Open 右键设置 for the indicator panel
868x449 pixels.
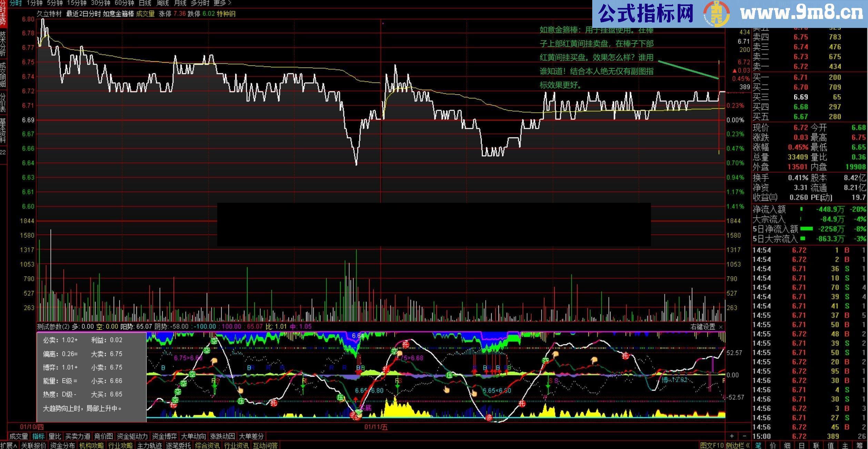pyautogui.click(x=703, y=327)
